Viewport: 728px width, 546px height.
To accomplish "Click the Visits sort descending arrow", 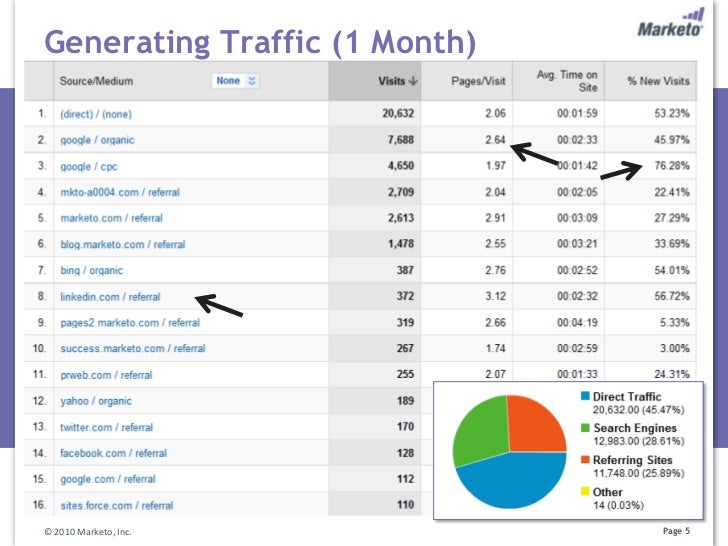I will (x=413, y=81).
